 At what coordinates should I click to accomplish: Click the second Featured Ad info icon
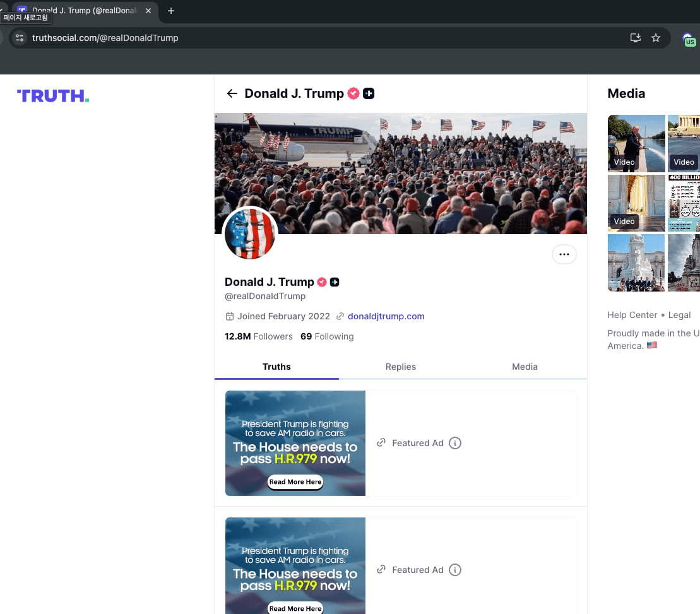pos(455,570)
